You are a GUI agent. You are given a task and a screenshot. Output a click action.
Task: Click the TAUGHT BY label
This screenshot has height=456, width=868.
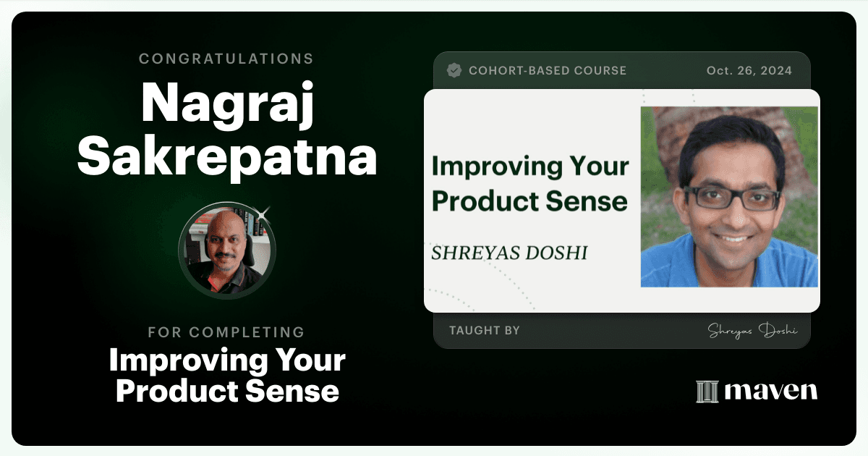click(x=484, y=330)
